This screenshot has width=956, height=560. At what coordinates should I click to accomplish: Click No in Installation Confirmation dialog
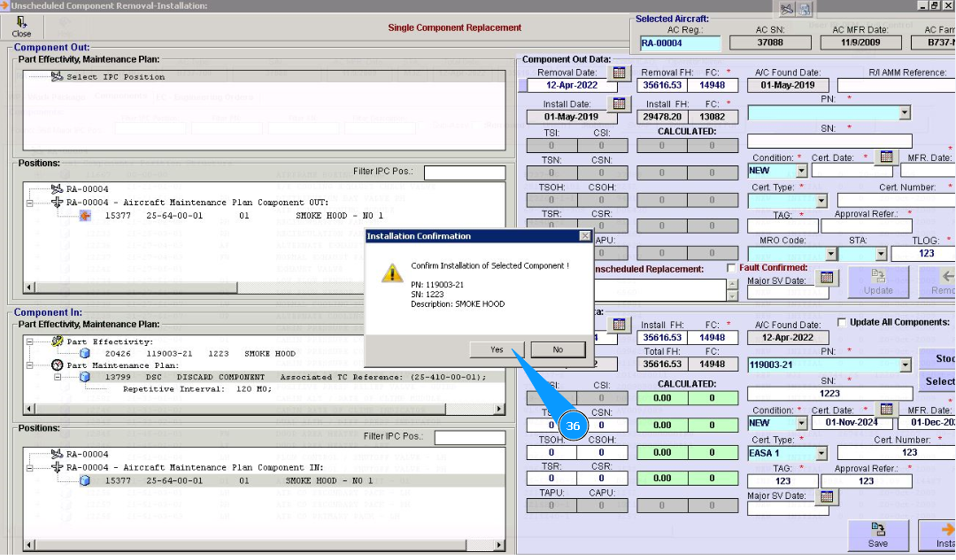click(x=558, y=349)
